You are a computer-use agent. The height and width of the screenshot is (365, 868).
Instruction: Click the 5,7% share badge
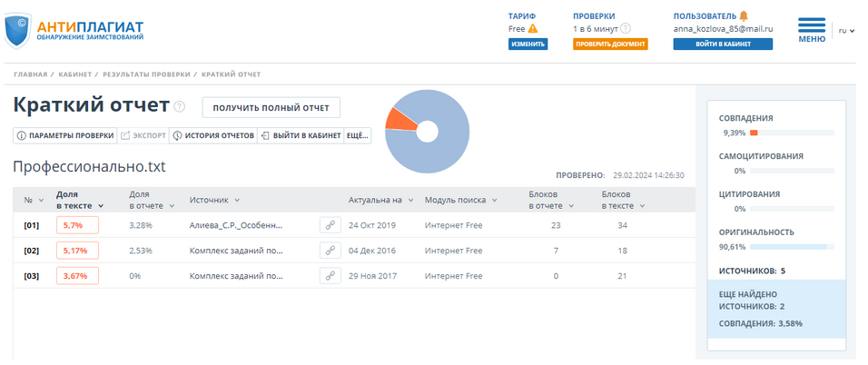pyautogui.click(x=77, y=225)
